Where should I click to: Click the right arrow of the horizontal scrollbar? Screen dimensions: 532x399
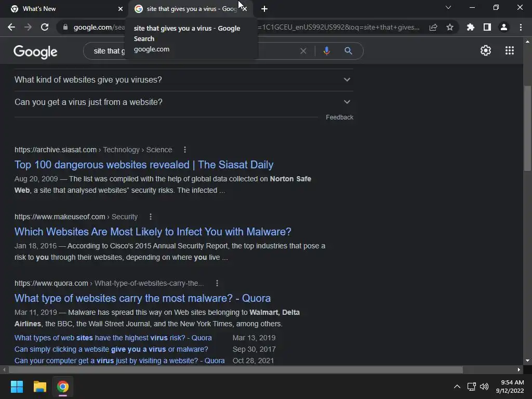pos(519,369)
